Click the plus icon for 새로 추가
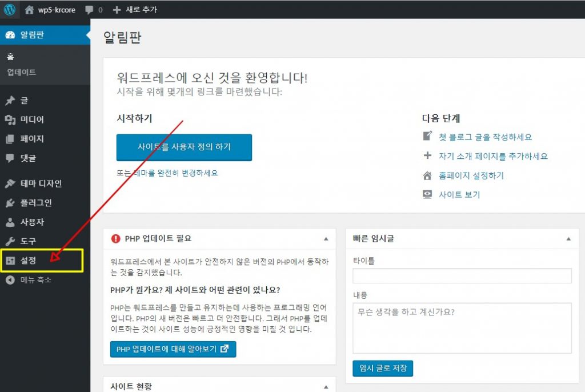The image size is (585, 392). [x=117, y=10]
